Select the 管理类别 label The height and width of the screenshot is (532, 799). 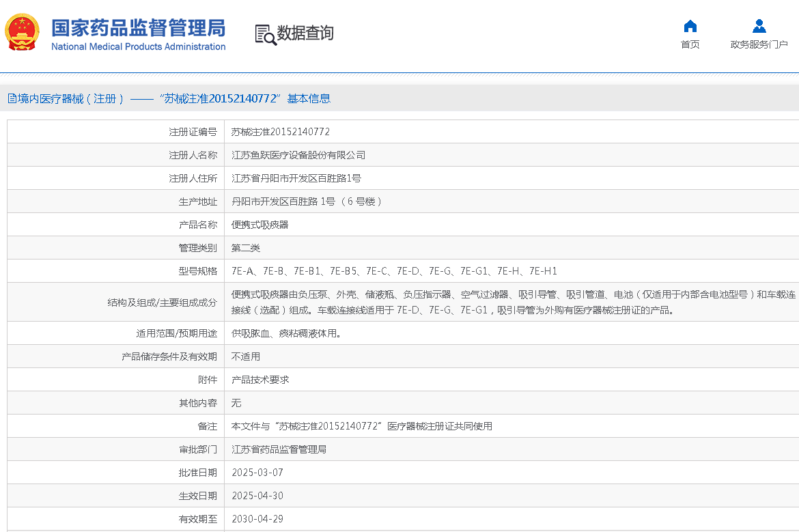[x=198, y=248]
